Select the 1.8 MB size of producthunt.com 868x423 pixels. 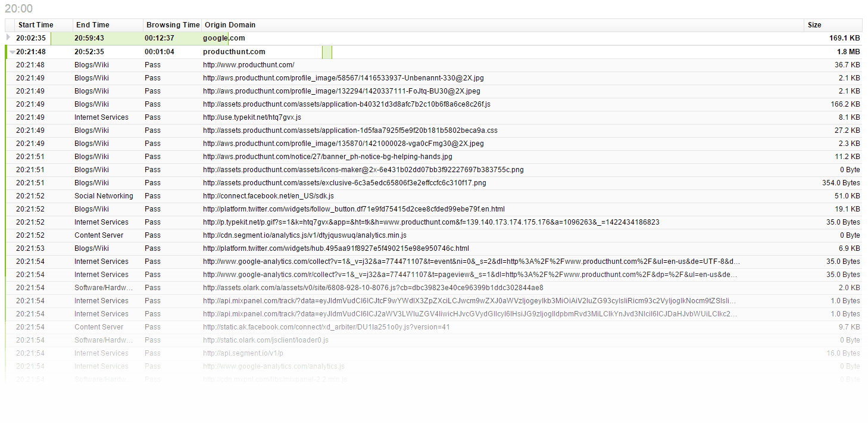[x=848, y=52]
